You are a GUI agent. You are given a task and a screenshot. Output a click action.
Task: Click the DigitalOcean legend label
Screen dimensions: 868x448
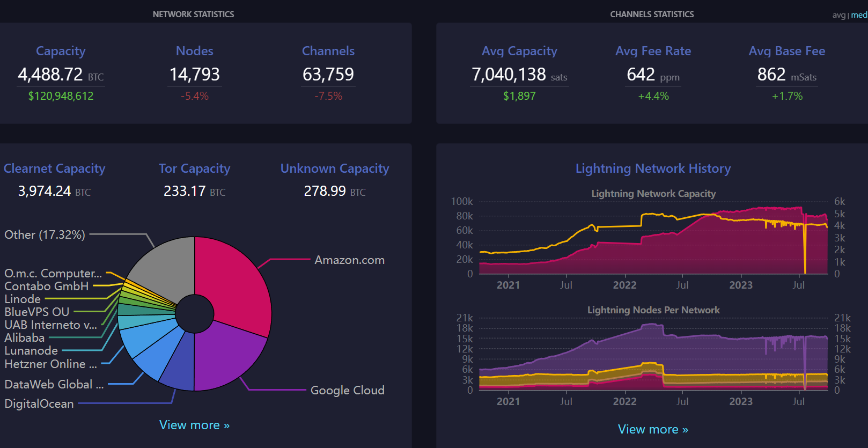coord(39,403)
